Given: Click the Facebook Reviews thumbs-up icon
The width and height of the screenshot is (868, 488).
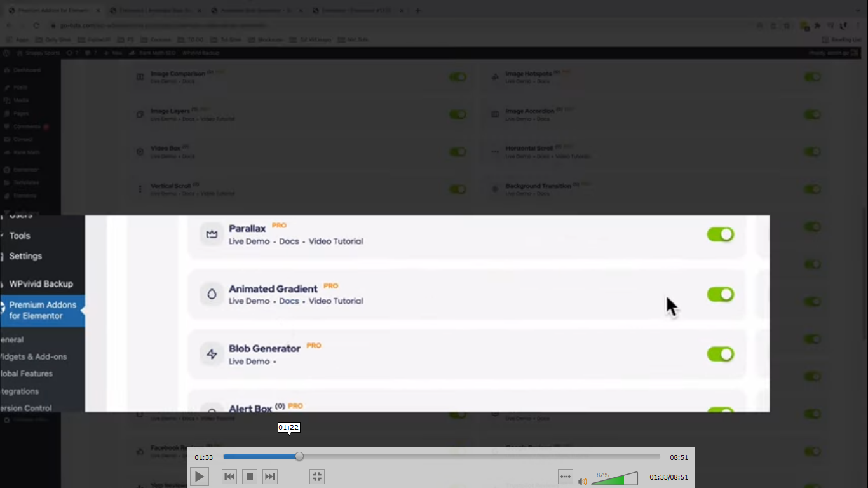Looking at the screenshot, I should tap(140, 451).
